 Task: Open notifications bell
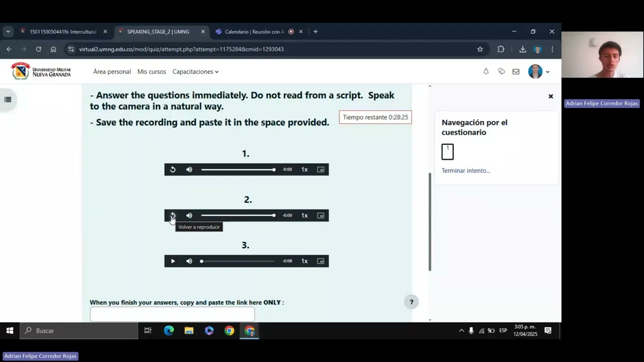coord(486,71)
